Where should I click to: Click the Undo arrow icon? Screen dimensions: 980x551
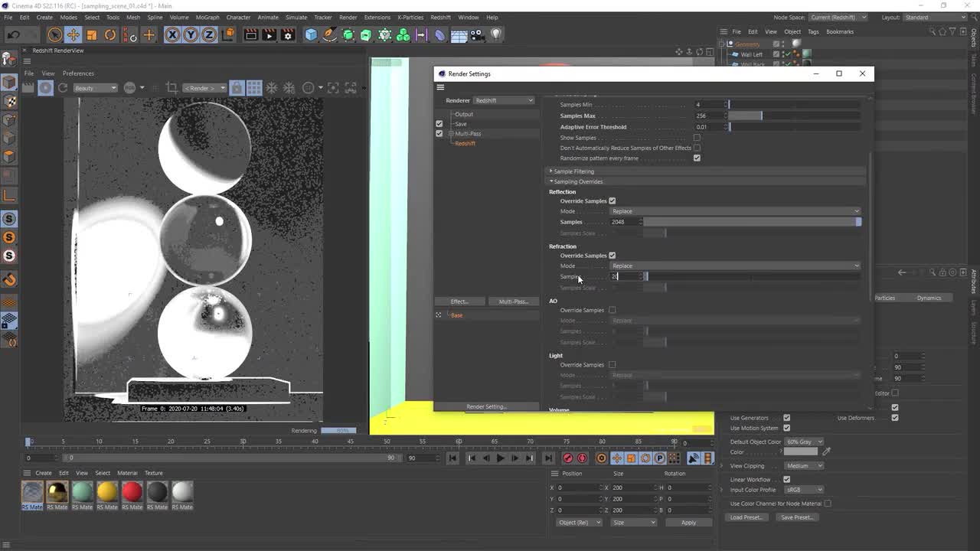(x=14, y=34)
